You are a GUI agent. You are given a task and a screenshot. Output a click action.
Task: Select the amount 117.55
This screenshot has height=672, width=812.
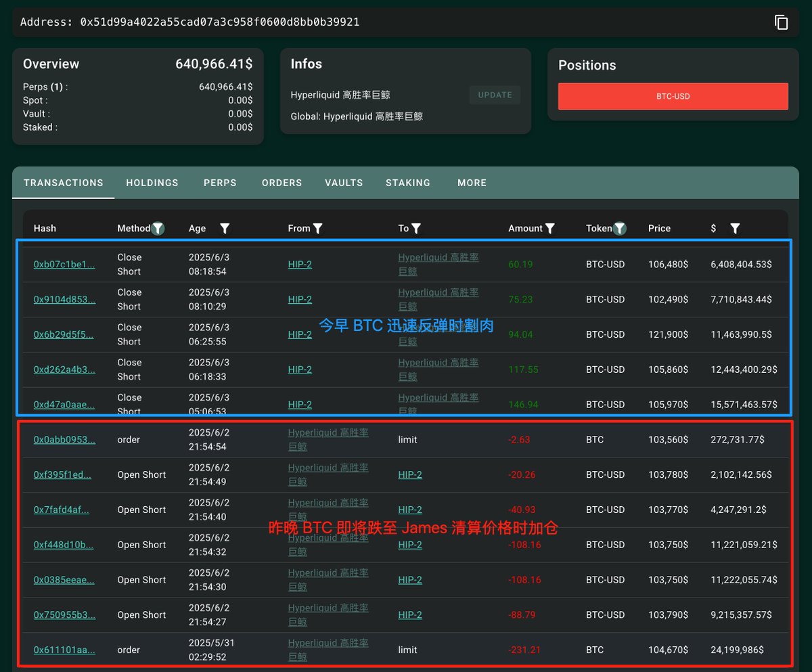[x=522, y=370]
